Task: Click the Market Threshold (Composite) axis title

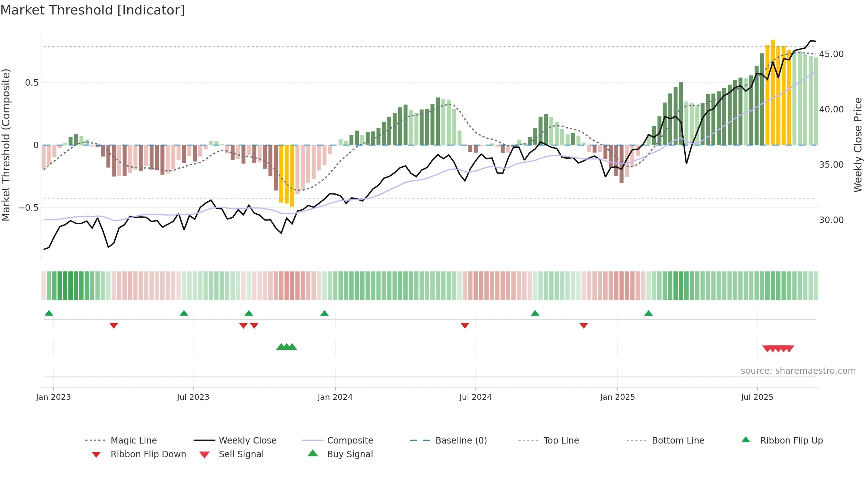Action: pos(6,145)
